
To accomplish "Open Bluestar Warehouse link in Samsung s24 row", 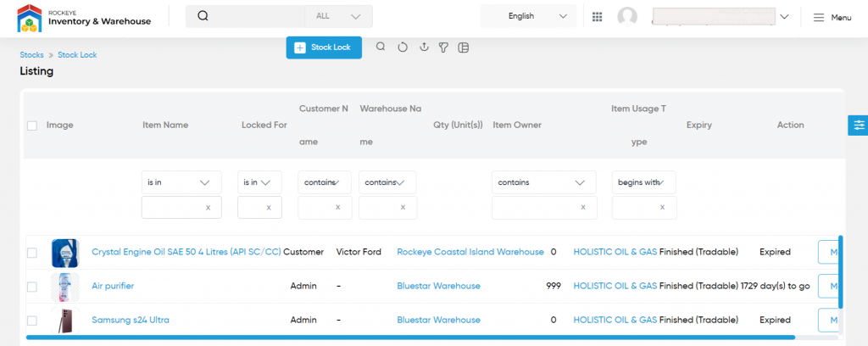I will pyautogui.click(x=438, y=320).
